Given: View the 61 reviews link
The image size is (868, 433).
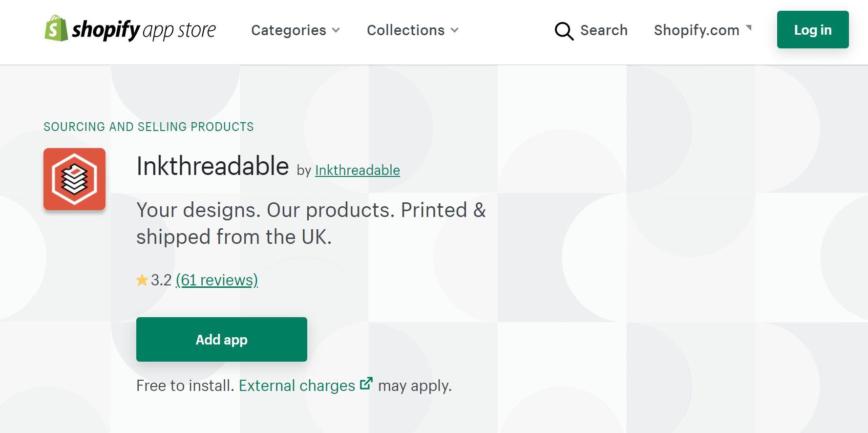Looking at the screenshot, I should 217,280.
